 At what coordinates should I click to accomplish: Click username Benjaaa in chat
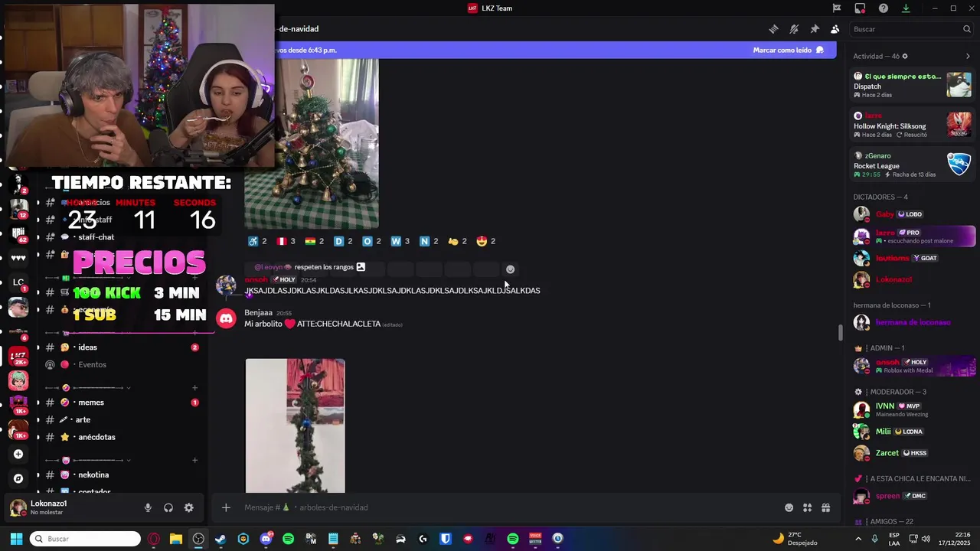258,312
